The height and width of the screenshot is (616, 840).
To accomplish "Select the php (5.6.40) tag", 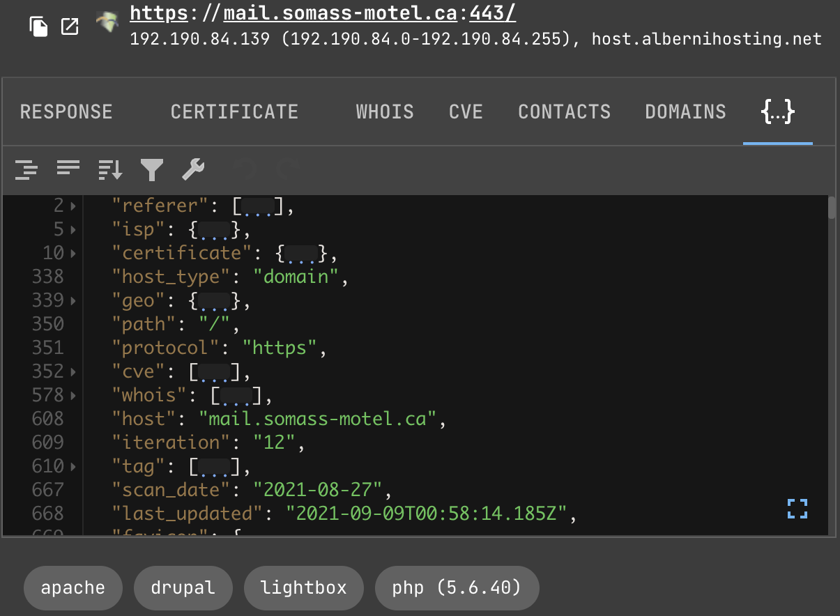I will coord(457,587).
